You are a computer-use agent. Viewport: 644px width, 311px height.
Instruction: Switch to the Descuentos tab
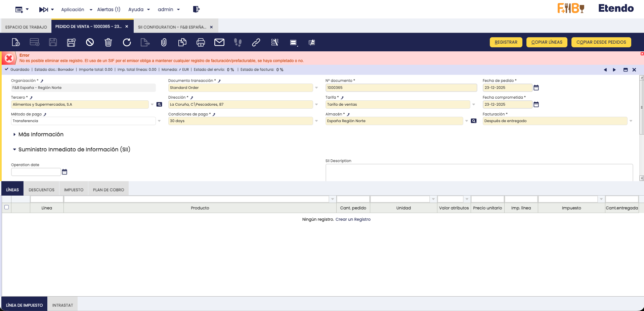[x=41, y=190]
